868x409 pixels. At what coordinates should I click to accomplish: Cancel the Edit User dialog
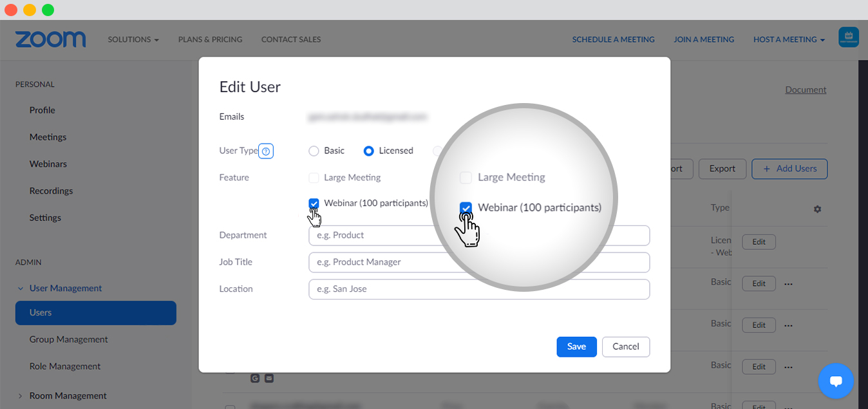626,347
